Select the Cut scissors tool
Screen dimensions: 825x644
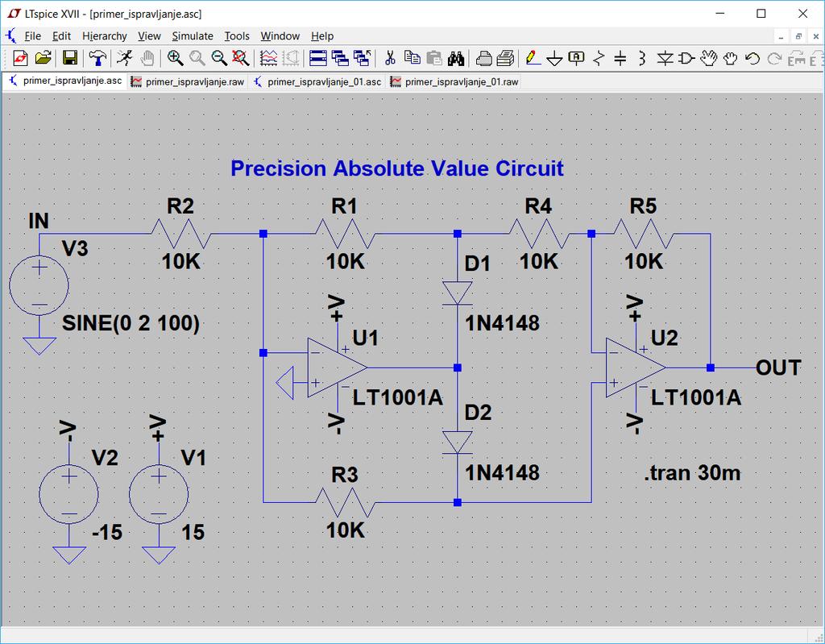[x=390, y=58]
